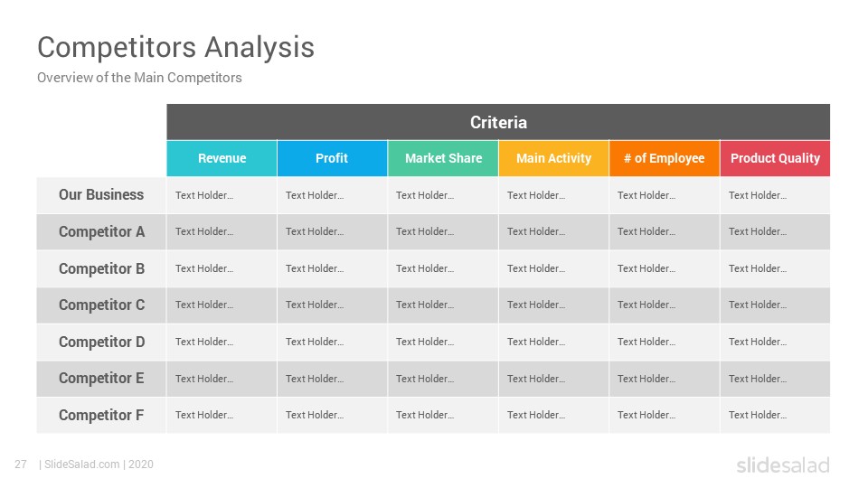Select the Overview of the Main Competitors subtitle
The image size is (868, 488).
139,78
